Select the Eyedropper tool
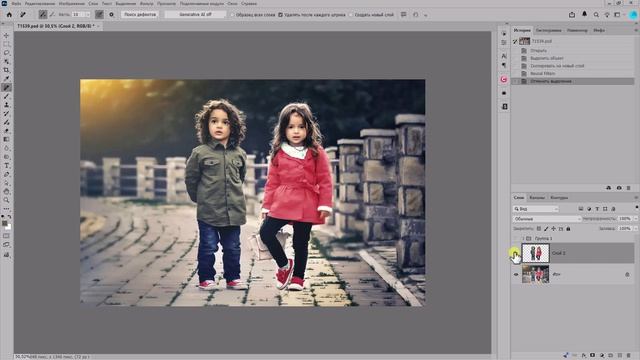Screen dimensions: 640x360 coord(6,79)
